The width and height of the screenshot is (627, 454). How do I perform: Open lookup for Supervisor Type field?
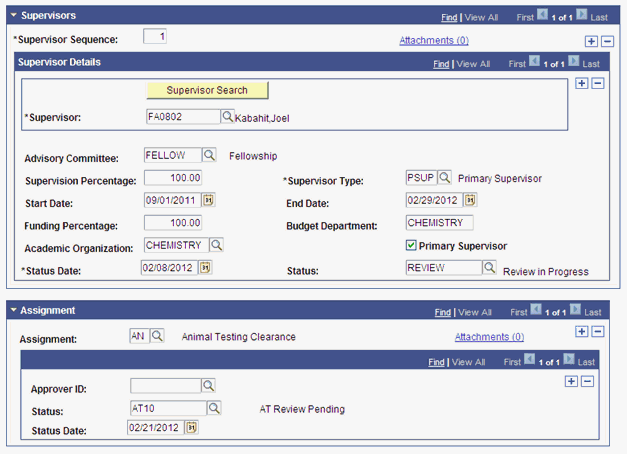(x=444, y=178)
